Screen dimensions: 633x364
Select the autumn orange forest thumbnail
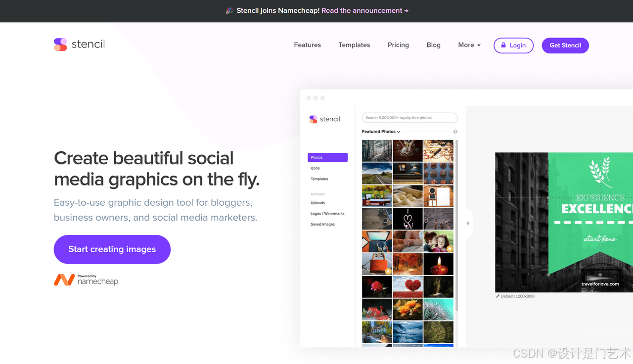pyautogui.click(x=407, y=264)
